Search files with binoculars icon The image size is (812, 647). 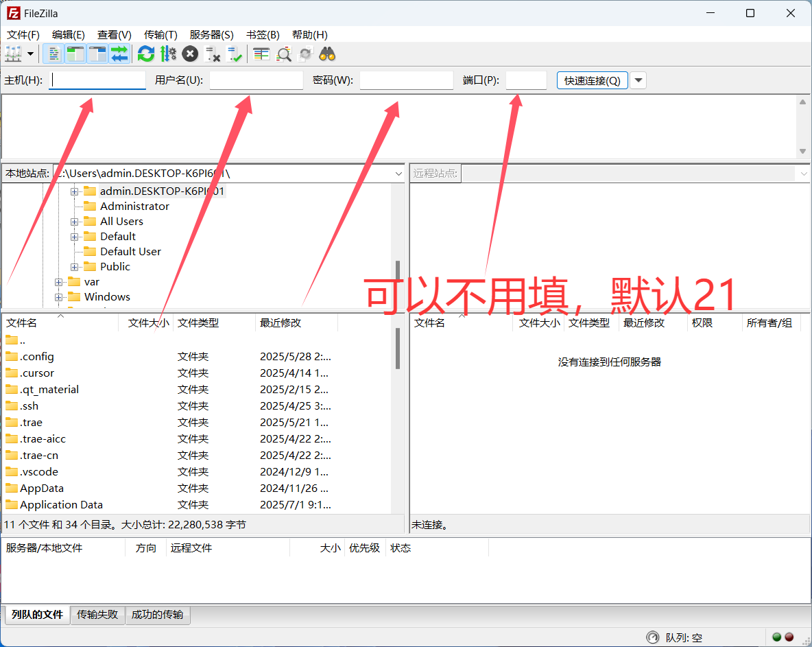(x=327, y=54)
